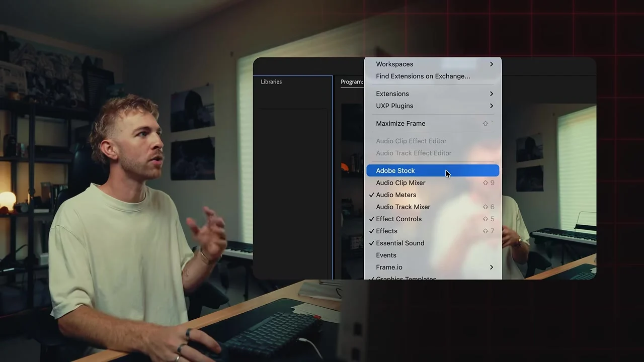Viewport: 644px width, 362px height.
Task: Open the Events panel
Action: [433, 255]
